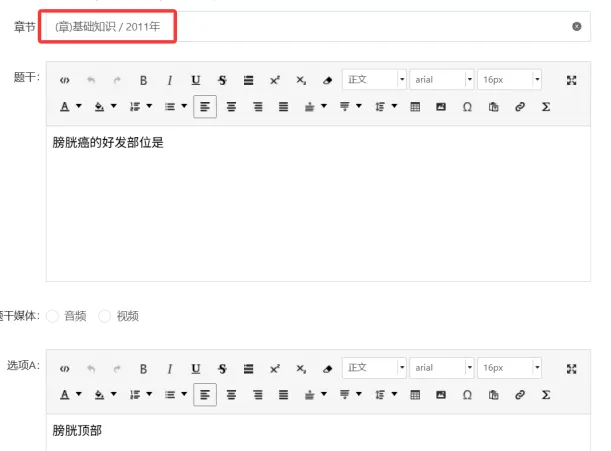Open 正文 paragraph format dropdown in 选项A editor
Image resolution: width=611 pixels, height=451 pixels.
pyautogui.click(x=374, y=368)
